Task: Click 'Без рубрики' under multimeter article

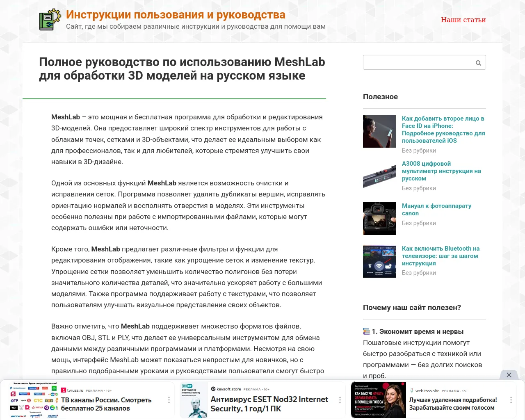Action: click(419, 188)
